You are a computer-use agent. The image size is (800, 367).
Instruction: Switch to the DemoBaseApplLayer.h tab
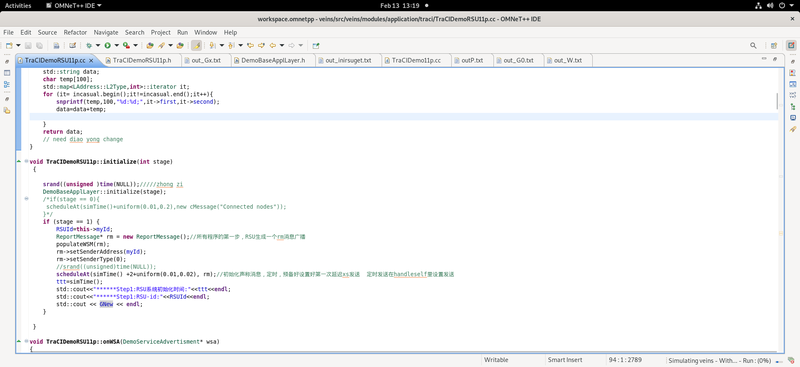click(272, 60)
